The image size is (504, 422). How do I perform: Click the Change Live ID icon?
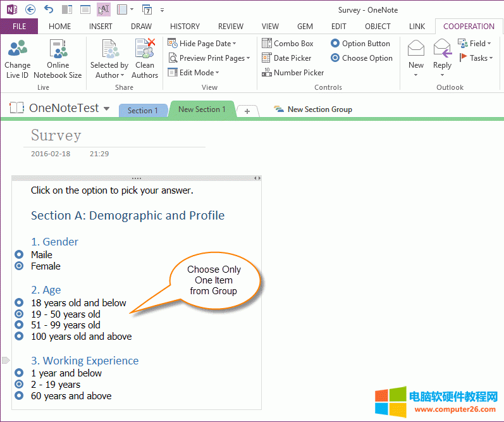(x=17, y=49)
